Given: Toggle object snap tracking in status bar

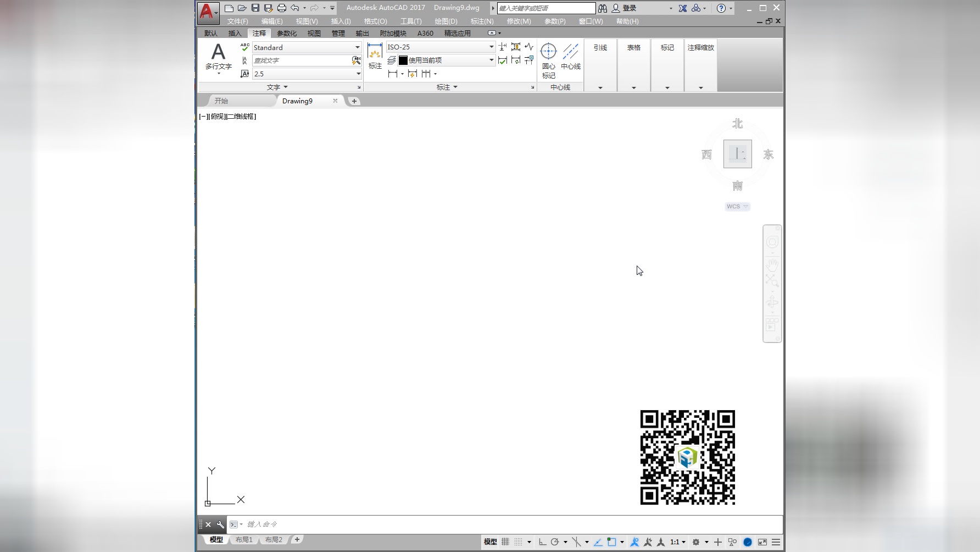Looking at the screenshot, I should pyautogui.click(x=598, y=542).
